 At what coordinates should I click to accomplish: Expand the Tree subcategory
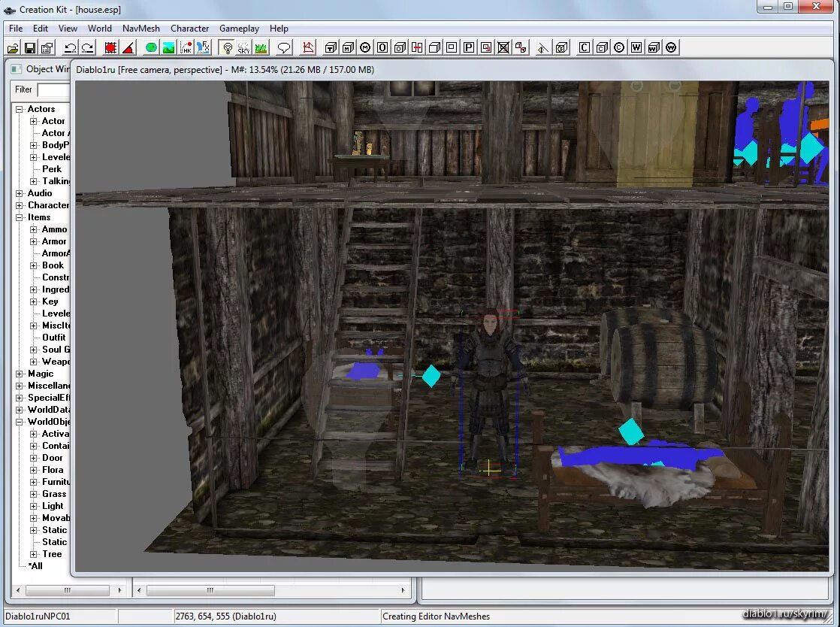(x=34, y=555)
